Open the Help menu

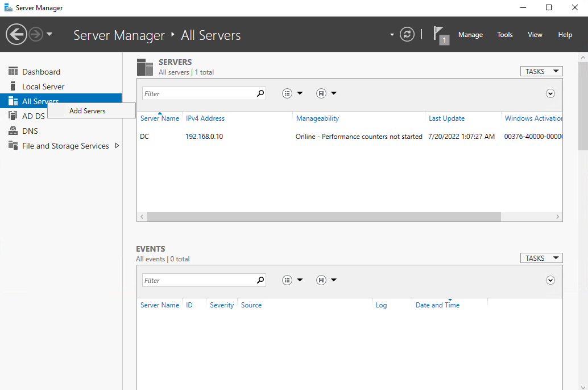[x=565, y=34]
